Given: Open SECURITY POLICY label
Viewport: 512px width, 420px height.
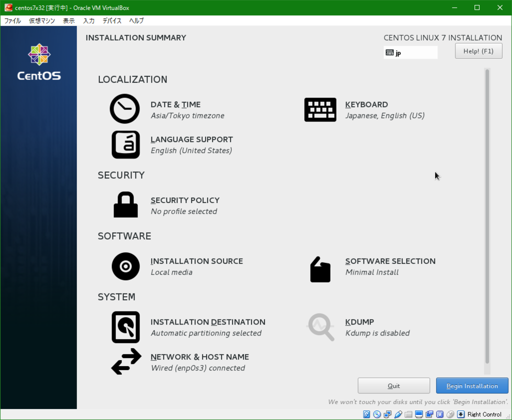Looking at the screenshot, I should (x=185, y=200).
